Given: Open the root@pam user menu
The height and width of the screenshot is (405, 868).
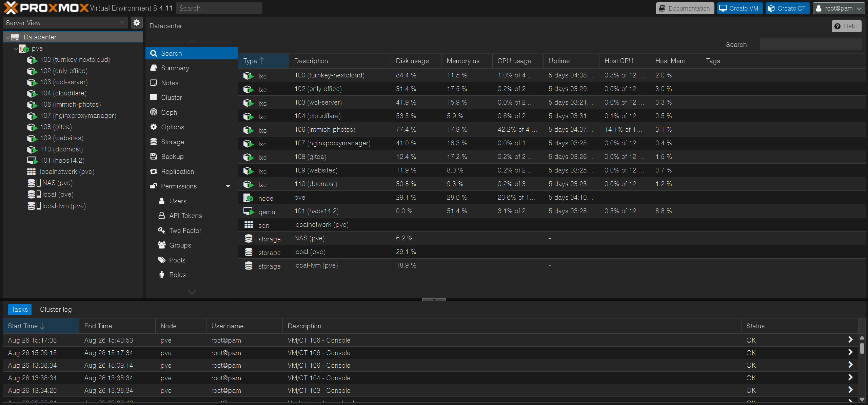Looking at the screenshot, I should (x=839, y=8).
